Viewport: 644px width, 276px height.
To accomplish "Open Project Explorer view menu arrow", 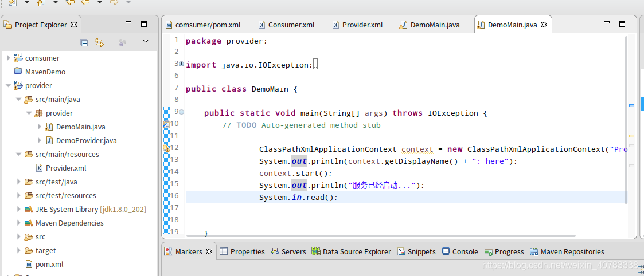I will tap(146, 41).
